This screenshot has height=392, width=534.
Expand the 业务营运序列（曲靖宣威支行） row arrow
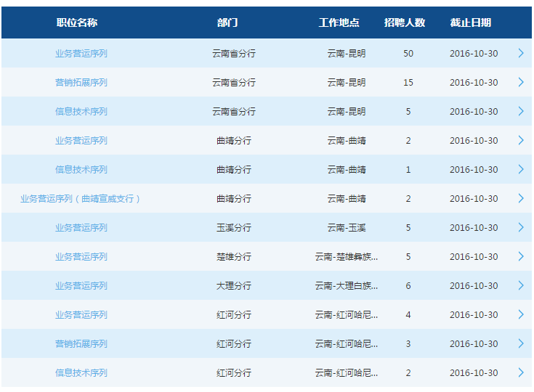coord(521,198)
